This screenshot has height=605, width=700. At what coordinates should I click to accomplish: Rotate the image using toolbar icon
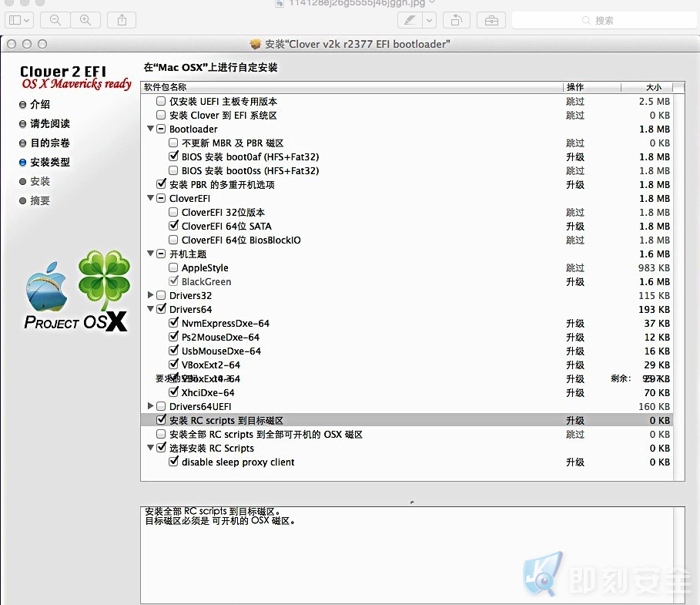click(456, 20)
